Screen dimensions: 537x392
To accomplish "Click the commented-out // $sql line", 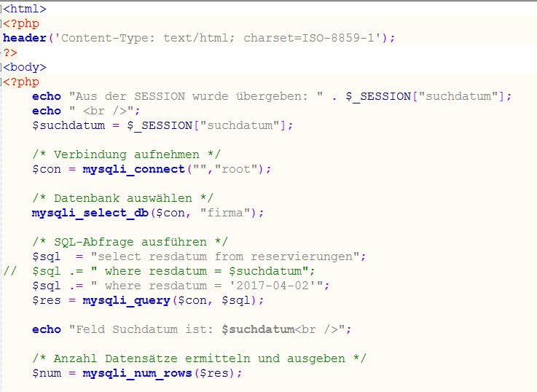I will click(x=160, y=271).
